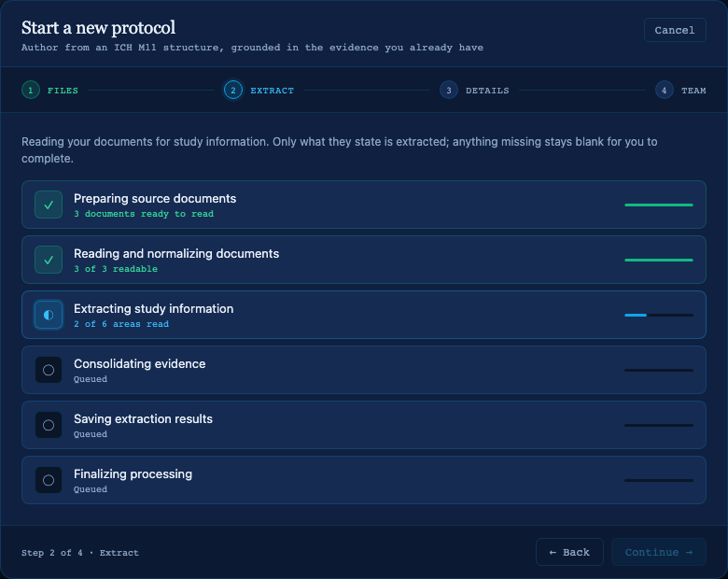Go back with the Back button
728x579 pixels.
click(569, 552)
